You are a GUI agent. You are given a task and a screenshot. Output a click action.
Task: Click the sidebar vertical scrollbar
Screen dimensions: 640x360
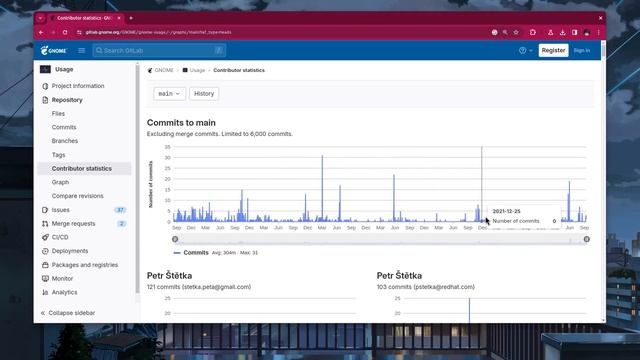point(138,178)
